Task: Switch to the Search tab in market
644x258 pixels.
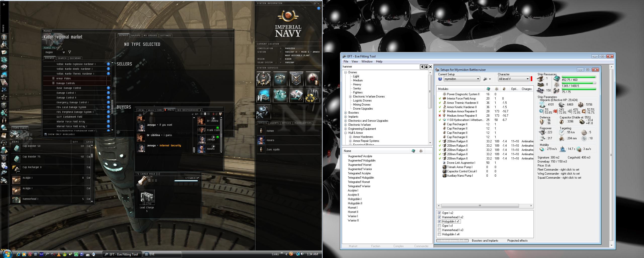Action: coord(62,58)
